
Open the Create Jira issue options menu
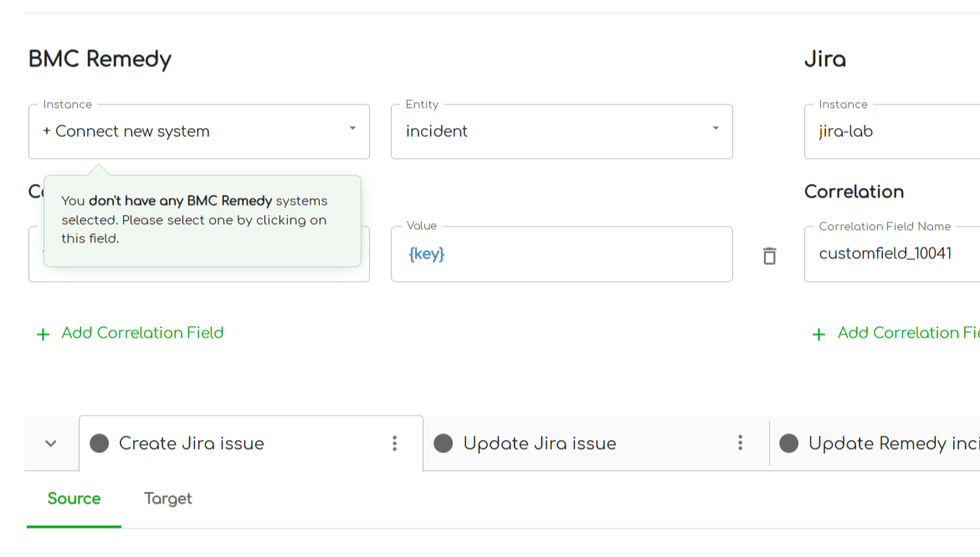click(395, 443)
